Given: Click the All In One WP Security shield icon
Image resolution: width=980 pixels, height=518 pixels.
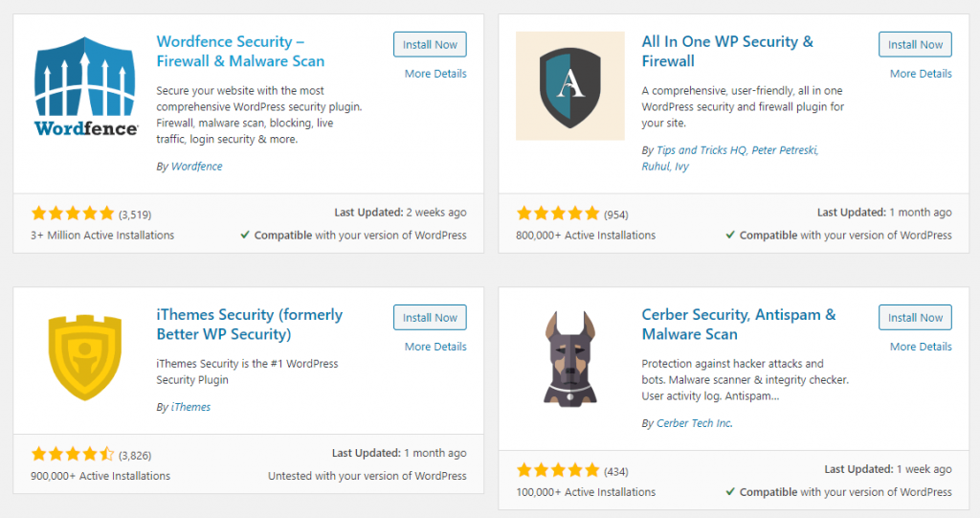Looking at the screenshot, I should (x=570, y=86).
